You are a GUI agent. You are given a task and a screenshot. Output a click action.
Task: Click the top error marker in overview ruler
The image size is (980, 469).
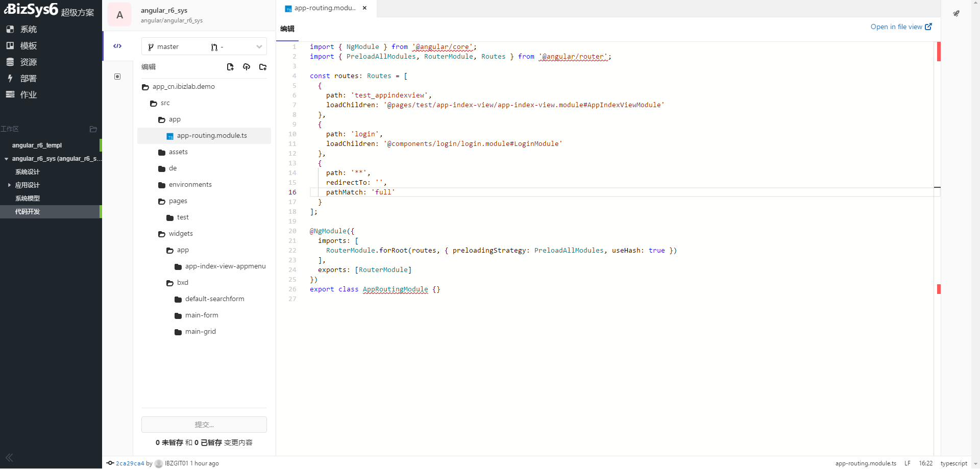pos(939,52)
